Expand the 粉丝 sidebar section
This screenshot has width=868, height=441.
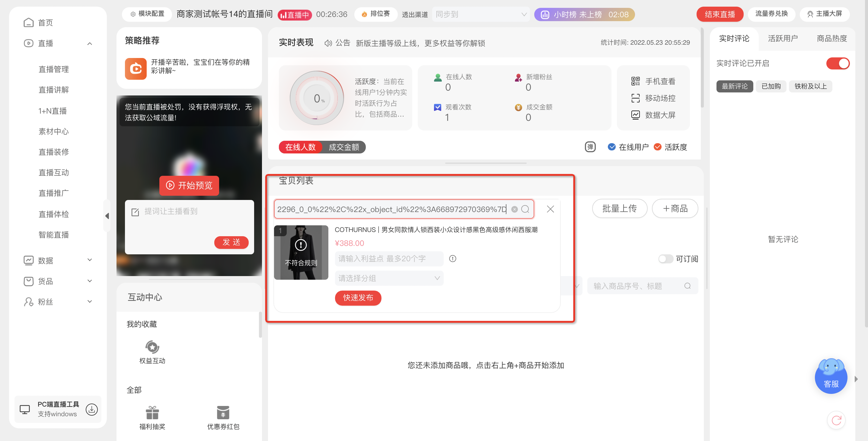(x=89, y=301)
